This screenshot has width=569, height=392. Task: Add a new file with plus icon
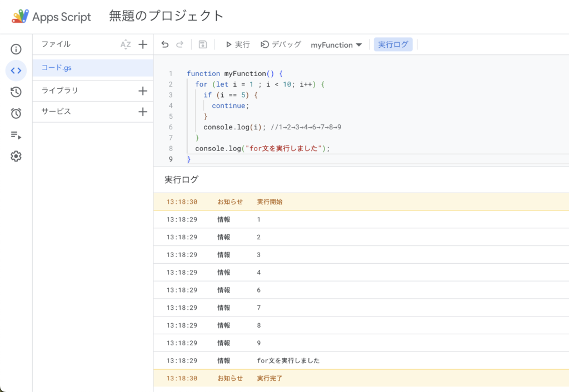coord(143,44)
